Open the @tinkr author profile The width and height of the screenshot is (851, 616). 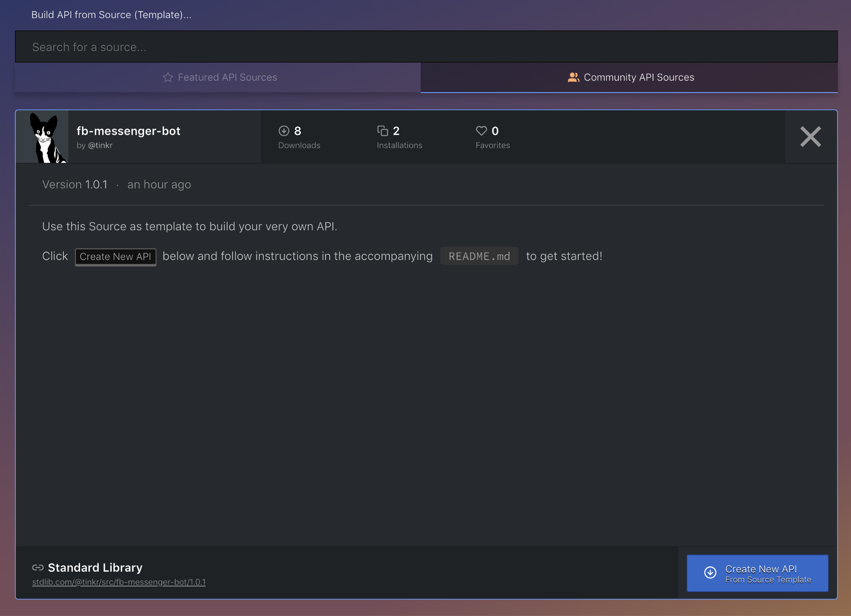pos(100,145)
